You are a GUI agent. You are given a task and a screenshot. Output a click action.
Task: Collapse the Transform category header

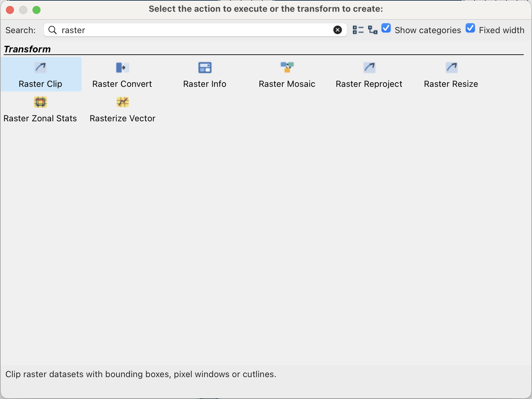(x=27, y=49)
